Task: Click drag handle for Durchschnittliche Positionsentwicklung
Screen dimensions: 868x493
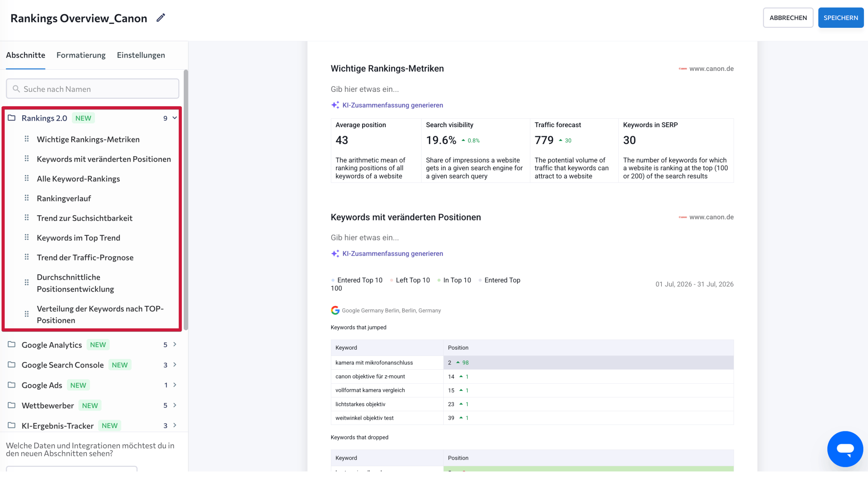Action: 26,282
